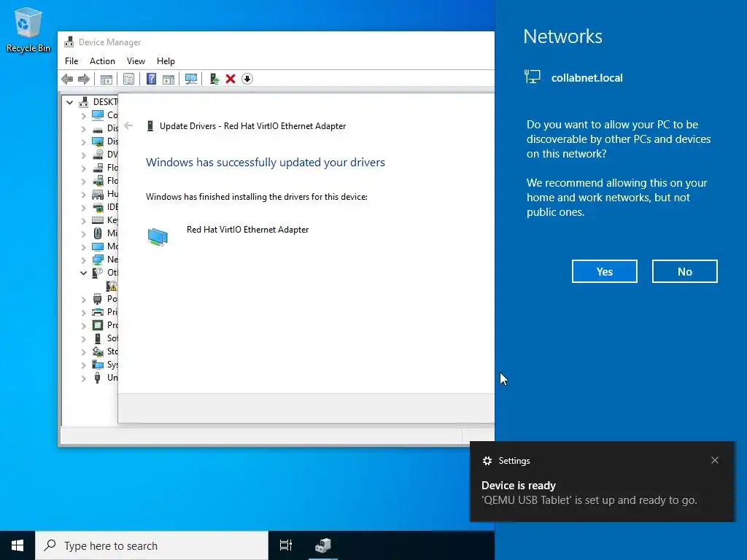Open the Help menu

point(166,61)
